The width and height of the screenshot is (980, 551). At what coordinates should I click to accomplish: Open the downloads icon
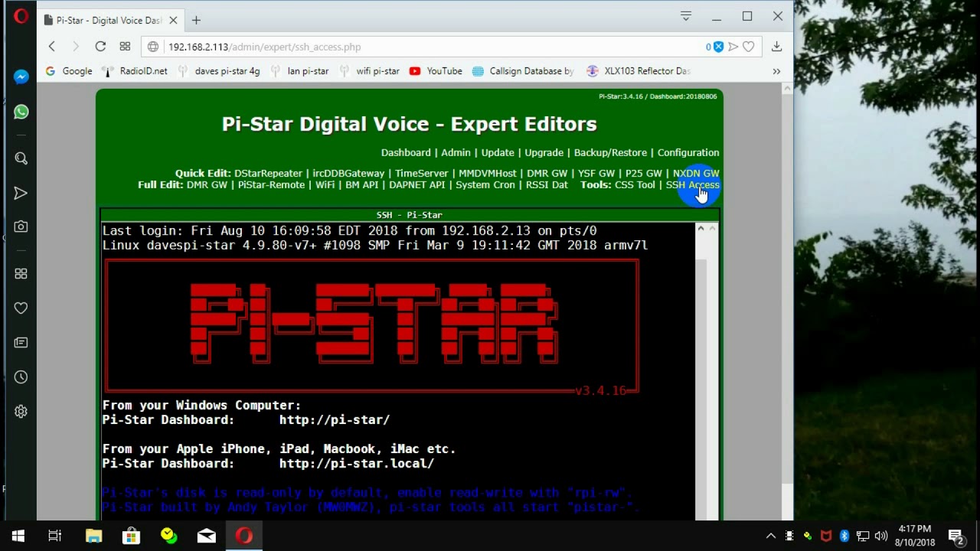(776, 47)
